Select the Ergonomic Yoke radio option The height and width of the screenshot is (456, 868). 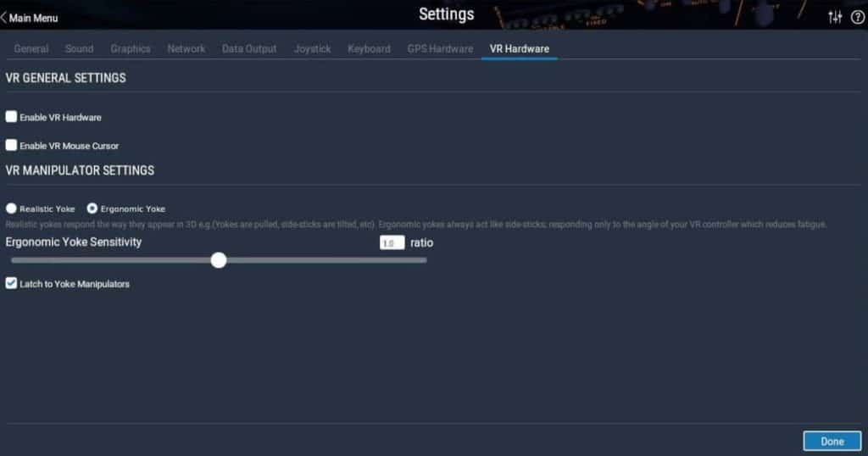(x=92, y=208)
